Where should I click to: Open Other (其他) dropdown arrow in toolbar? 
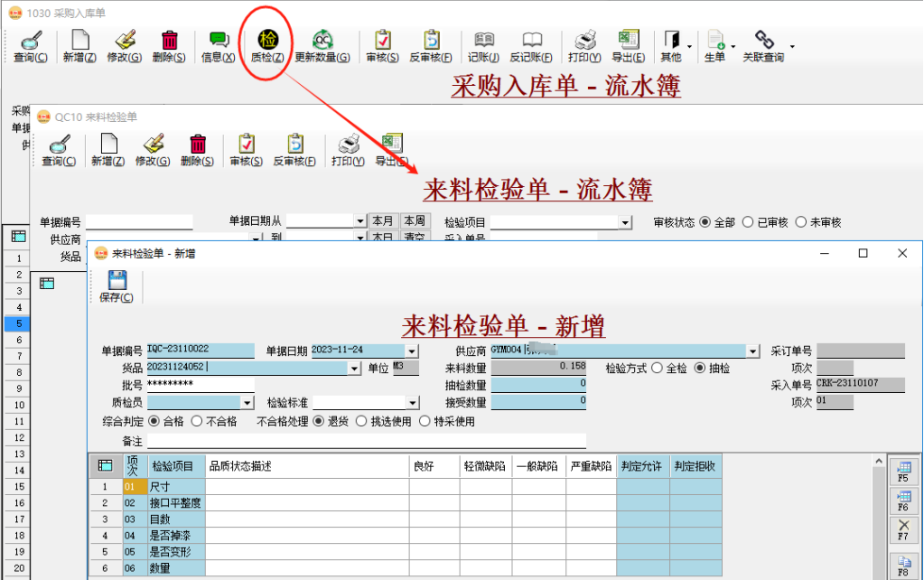pyautogui.click(x=689, y=46)
